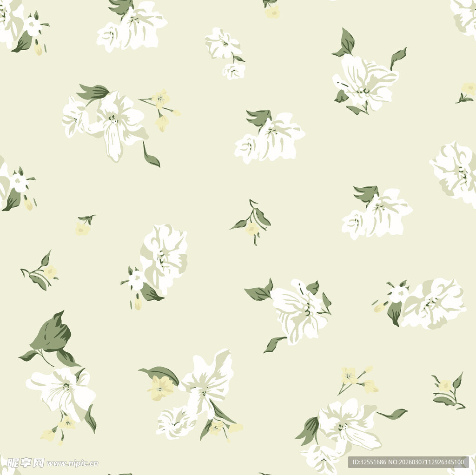Image resolution: width=476 pixels, height=475 pixels.
Task: Select the small paired white blossoms at top center
Action: point(225,52)
